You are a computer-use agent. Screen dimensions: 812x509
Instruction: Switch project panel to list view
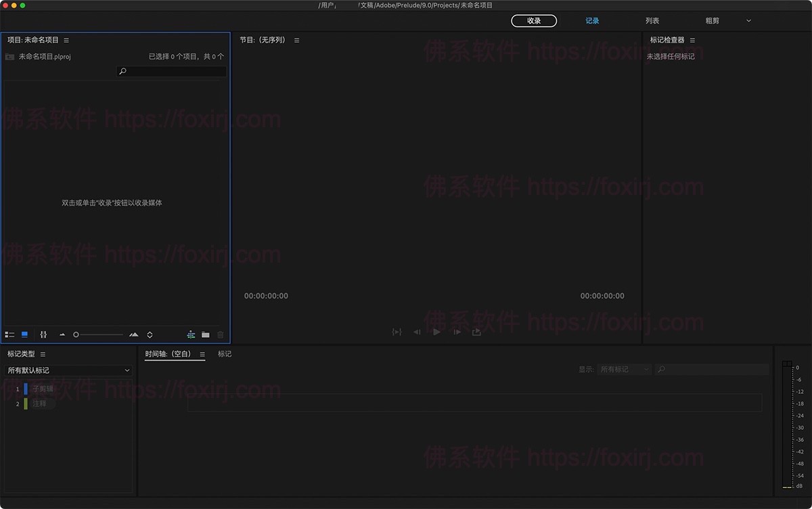coord(10,334)
